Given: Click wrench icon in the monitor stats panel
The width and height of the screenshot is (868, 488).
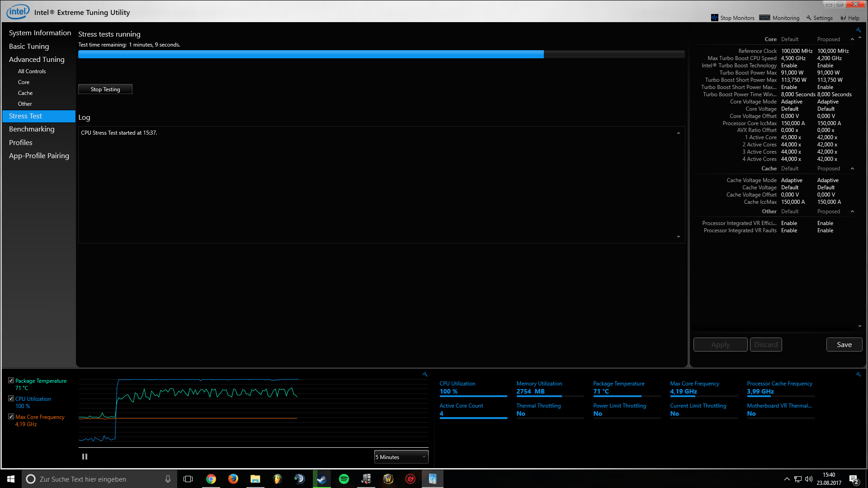Looking at the screenshot, I should point(858,374).
